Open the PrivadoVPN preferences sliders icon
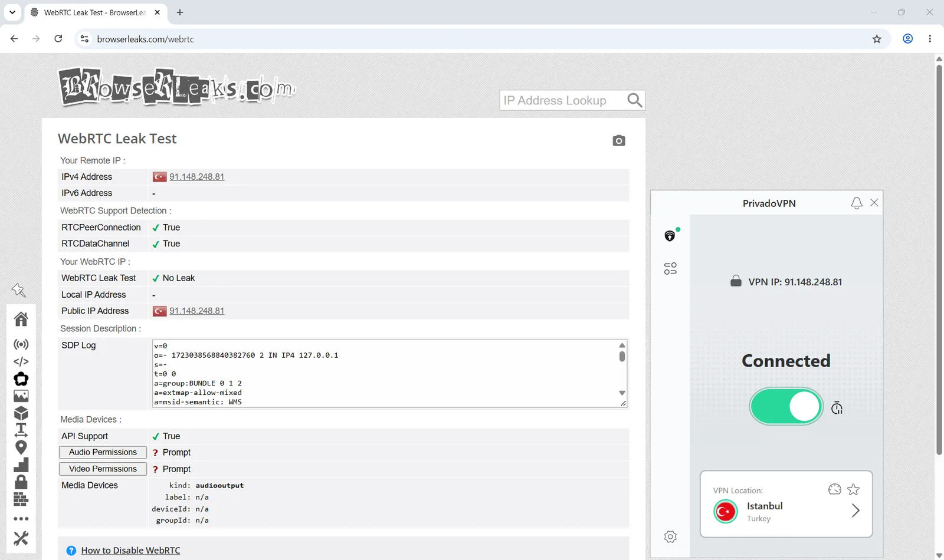 pyautogui.click(x=670, y=269)
